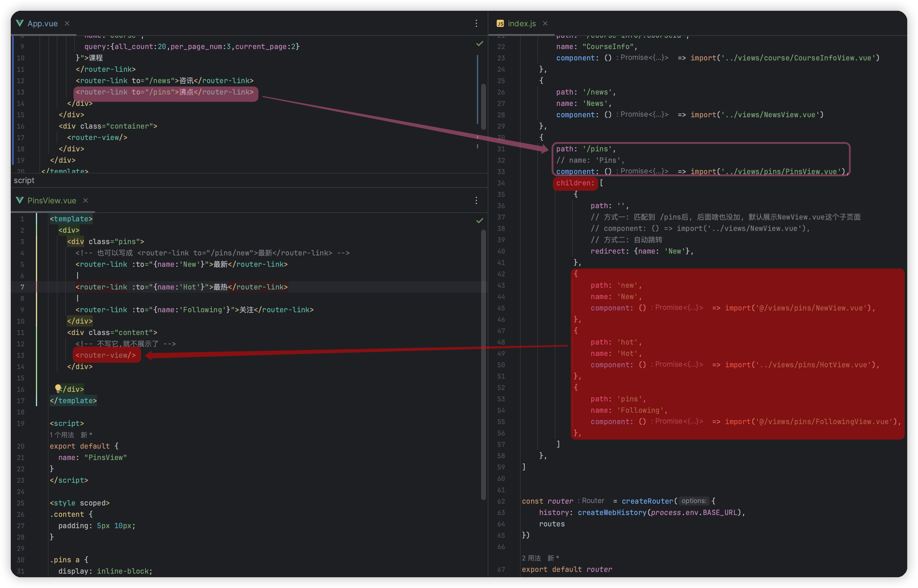Click the Vue icon on PinsView.vue tab
Viewport: 918px width, 588px height.
pos(20,200)
